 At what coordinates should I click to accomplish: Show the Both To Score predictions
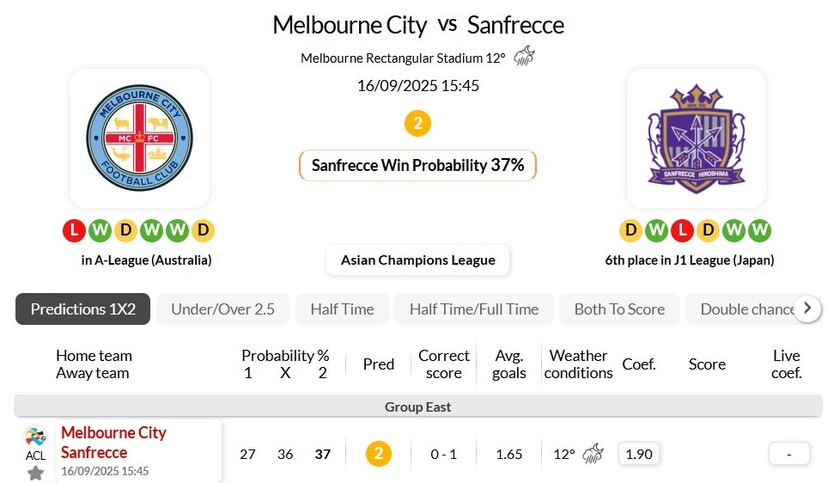(619, 309)
